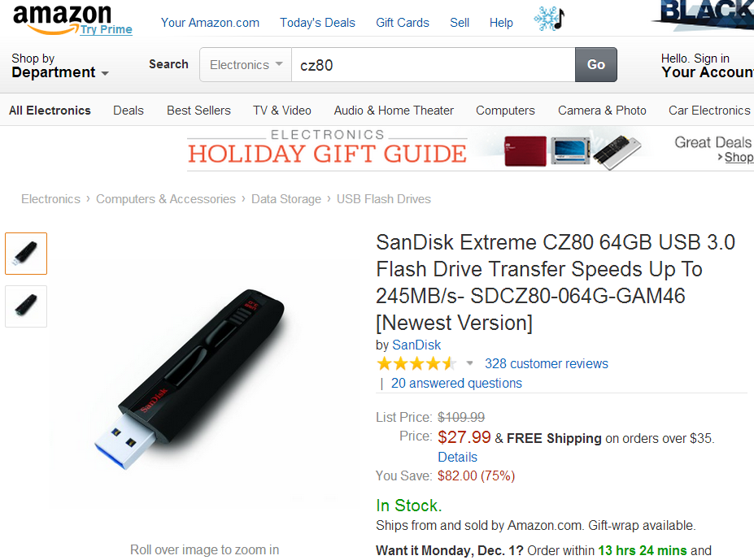Click the Try Prime link

pos(106,29)
